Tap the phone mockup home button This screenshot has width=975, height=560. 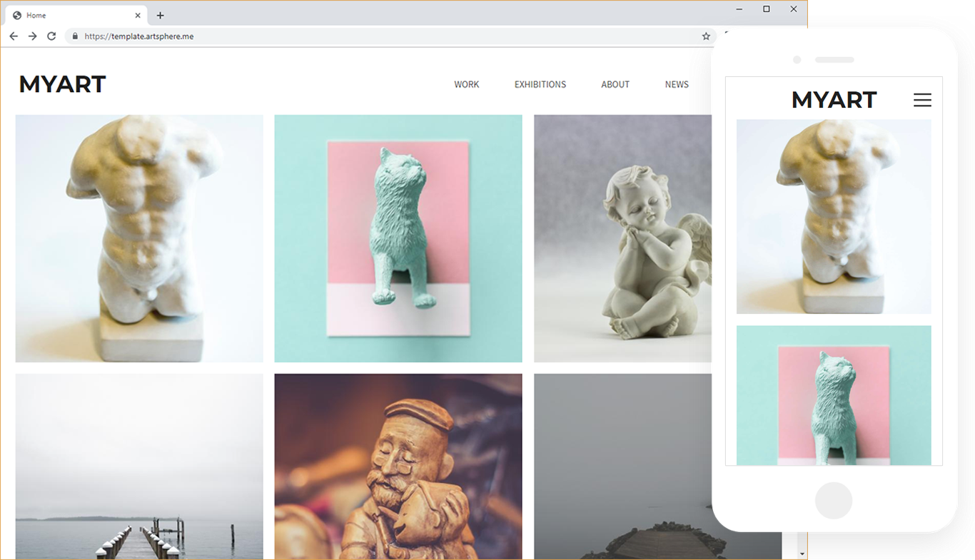pos(834,500)
